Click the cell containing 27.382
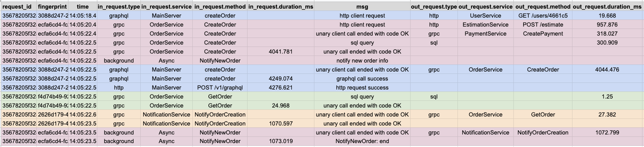644x147 pixels. pyautogui.click(x=607, y=115)
